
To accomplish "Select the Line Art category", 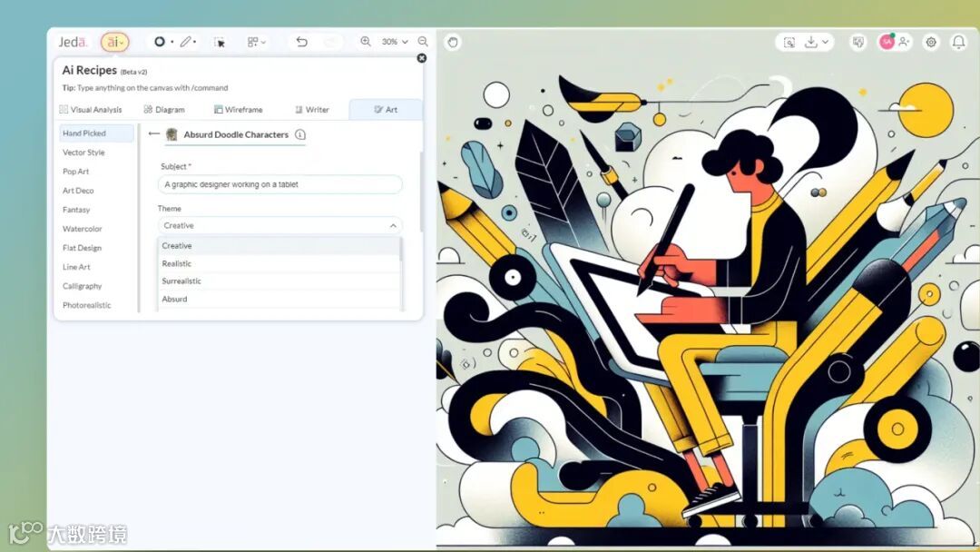I will coord(76,267).
